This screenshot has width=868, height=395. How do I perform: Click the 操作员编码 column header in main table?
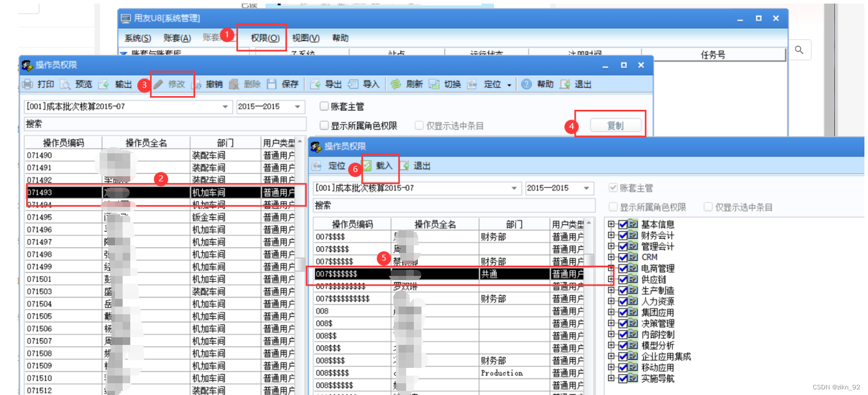(x=63, y=143)
